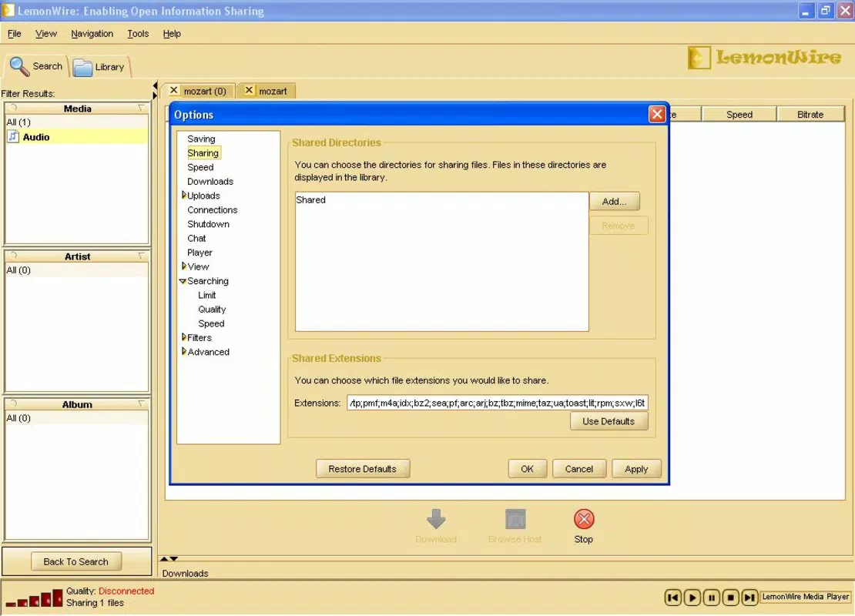This screenshot has height=616, width=855.
Task: Select Downloads in options tree
Action: tap(210, 182)
